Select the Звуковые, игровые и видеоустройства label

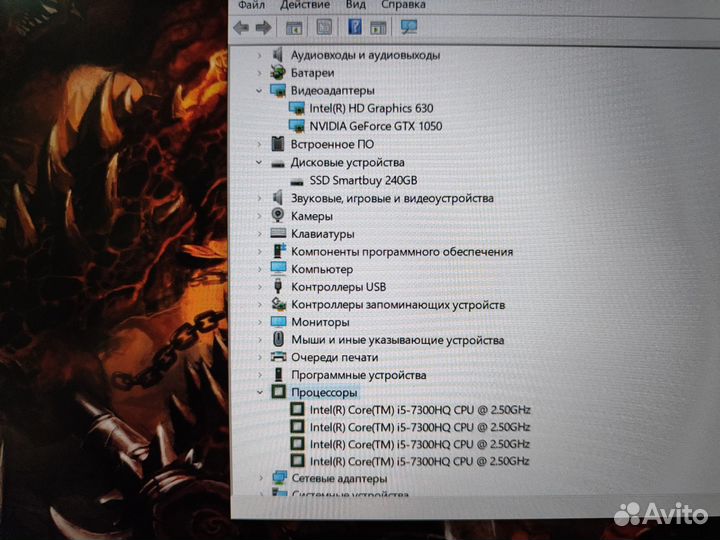(393, 199)
